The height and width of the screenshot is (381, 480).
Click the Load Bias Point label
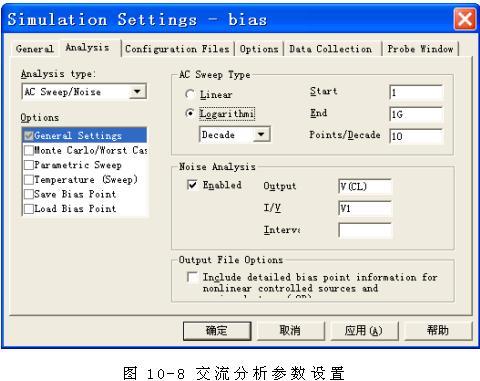(75, 209)
